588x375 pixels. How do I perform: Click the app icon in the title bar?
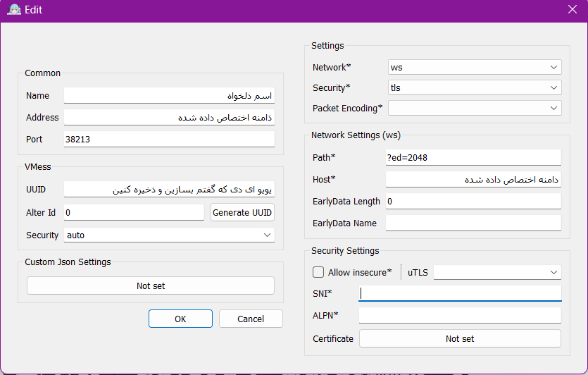click(13, 11)
